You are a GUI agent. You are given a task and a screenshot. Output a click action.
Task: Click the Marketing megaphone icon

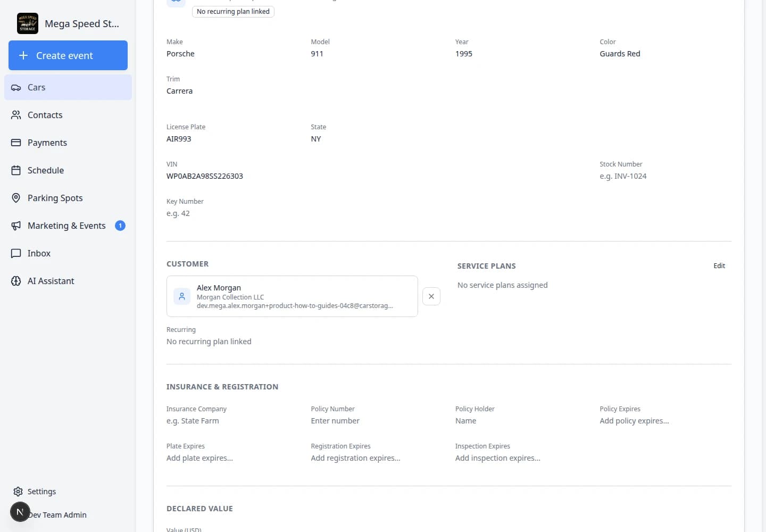16,226
